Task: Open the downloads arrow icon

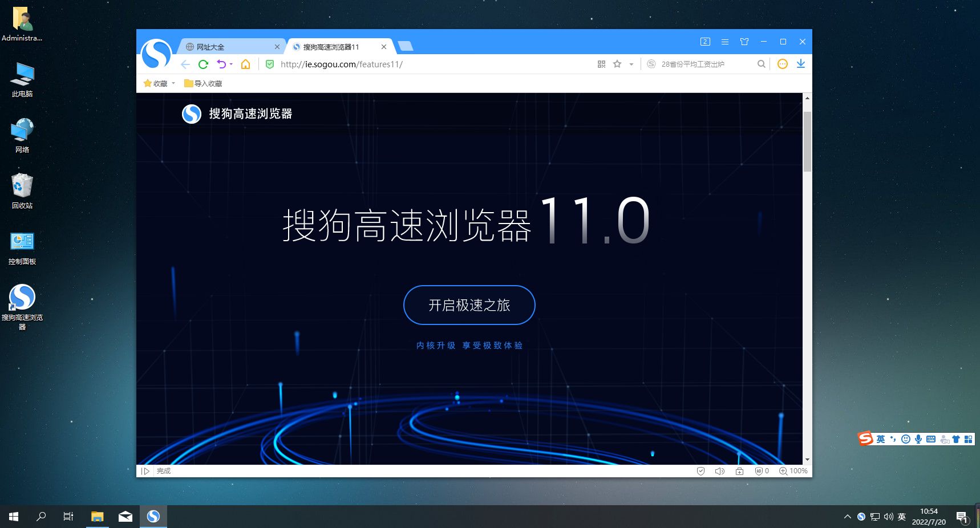Action: click(801, 64)
